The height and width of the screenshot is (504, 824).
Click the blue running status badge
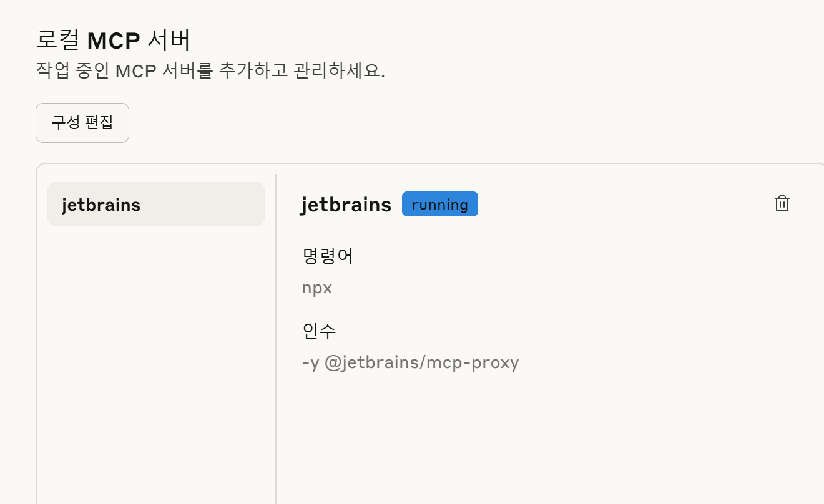(440, 204)
